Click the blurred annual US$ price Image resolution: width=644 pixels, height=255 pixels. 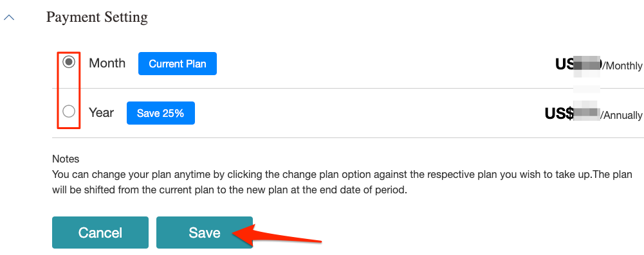572,114
